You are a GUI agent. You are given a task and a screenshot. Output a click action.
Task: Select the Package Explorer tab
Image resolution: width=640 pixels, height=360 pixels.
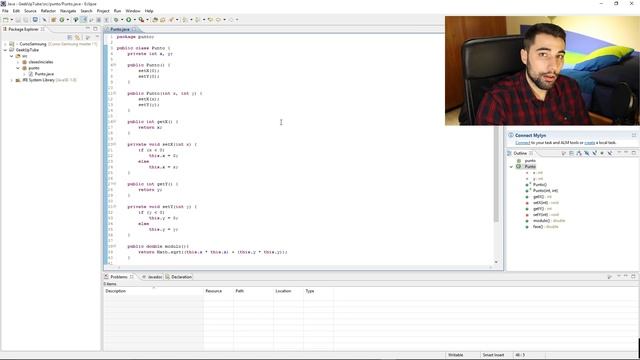point(23,29)
